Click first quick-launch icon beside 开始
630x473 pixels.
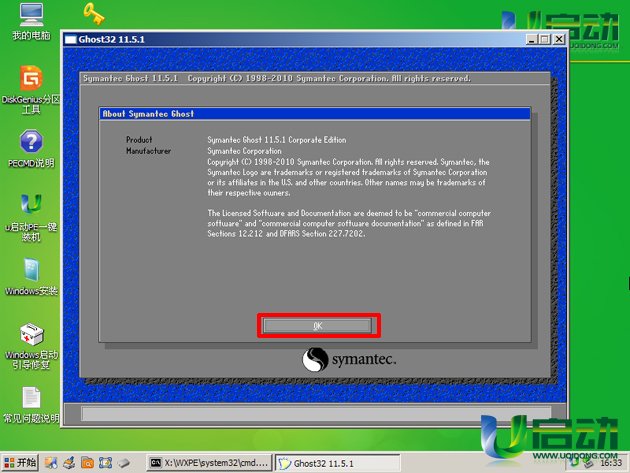(x=51, y=463)
